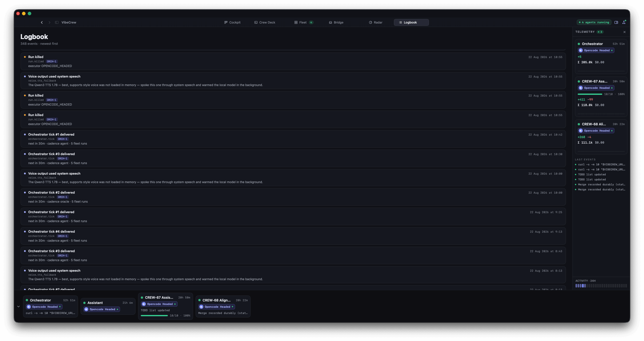Click CREW-67 progress bar in the telemetry panel

pos(590,94)
